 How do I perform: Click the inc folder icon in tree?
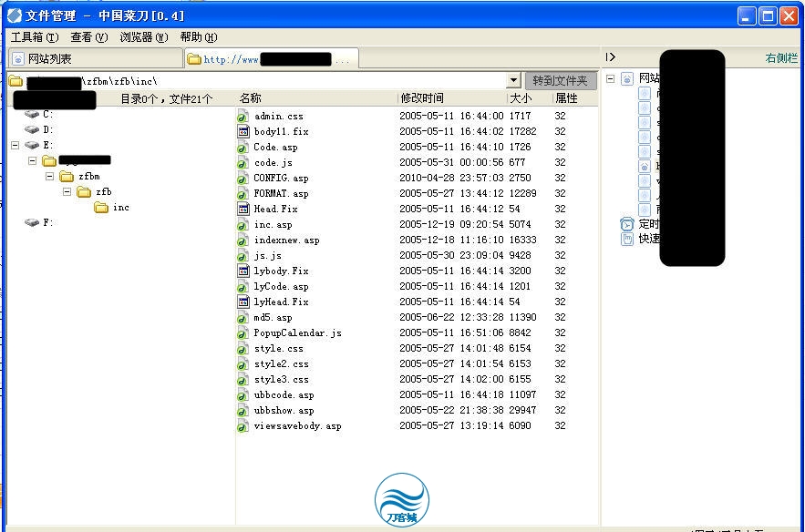point(101,208)
